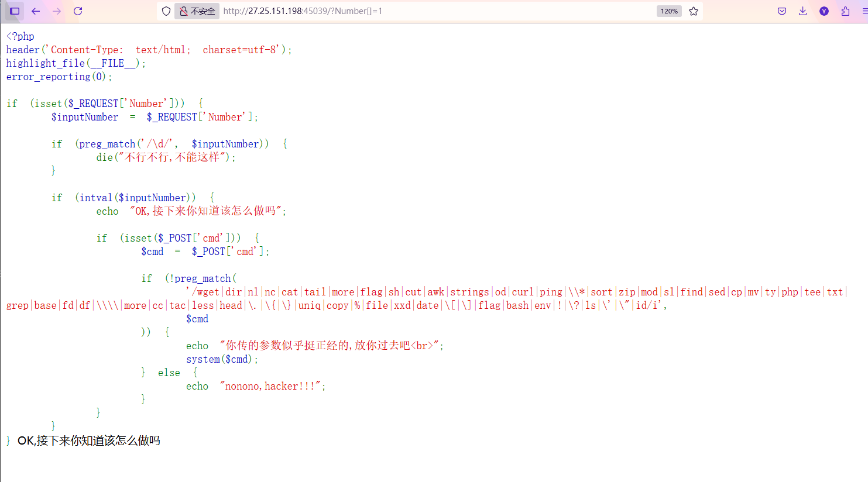
Task: Click the "if (intval($inputNumber))" line
Action: coord(133,198)
